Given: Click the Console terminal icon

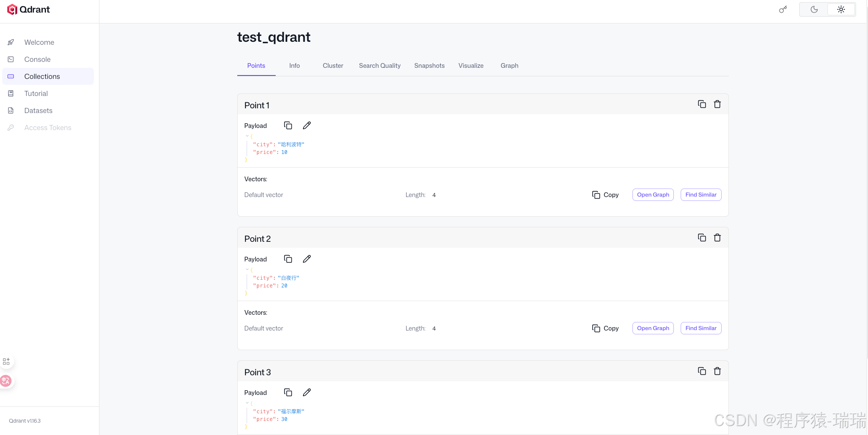Looking at the screenshot, I should coord(11,59).
